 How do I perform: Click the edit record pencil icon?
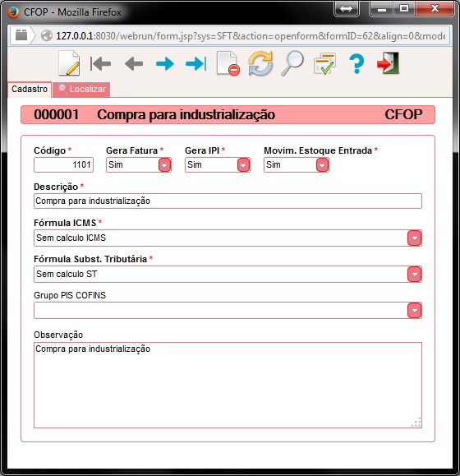[x=70, y=63]
